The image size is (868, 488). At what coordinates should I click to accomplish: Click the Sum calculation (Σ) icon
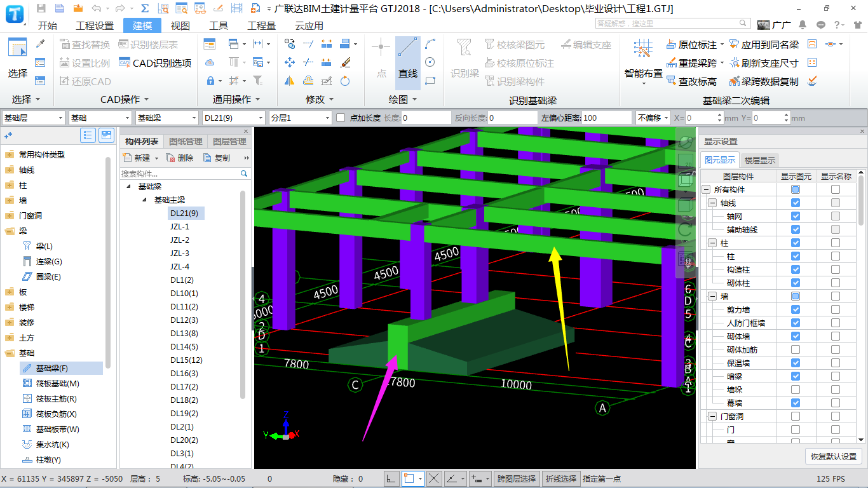tap(145, 8)
